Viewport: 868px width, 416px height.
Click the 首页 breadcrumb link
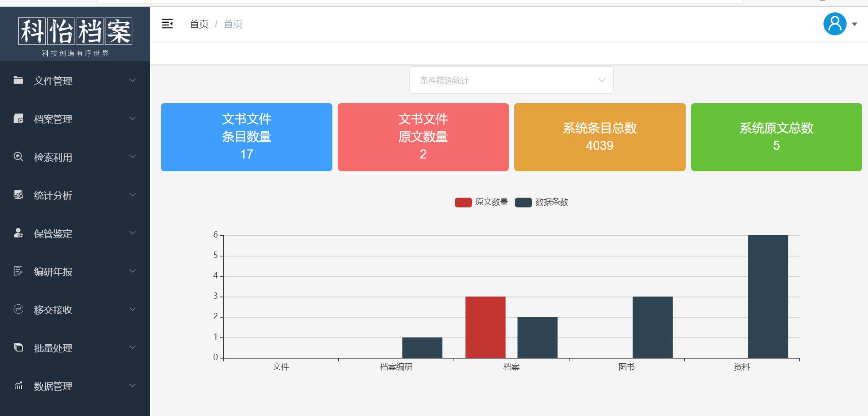[199, 24]
